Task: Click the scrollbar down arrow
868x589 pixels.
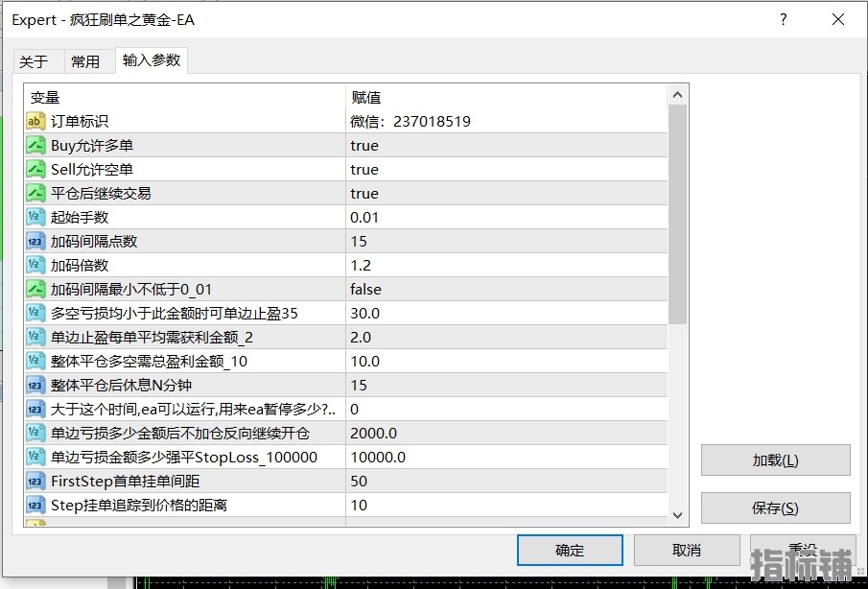Action: point(677,515)
